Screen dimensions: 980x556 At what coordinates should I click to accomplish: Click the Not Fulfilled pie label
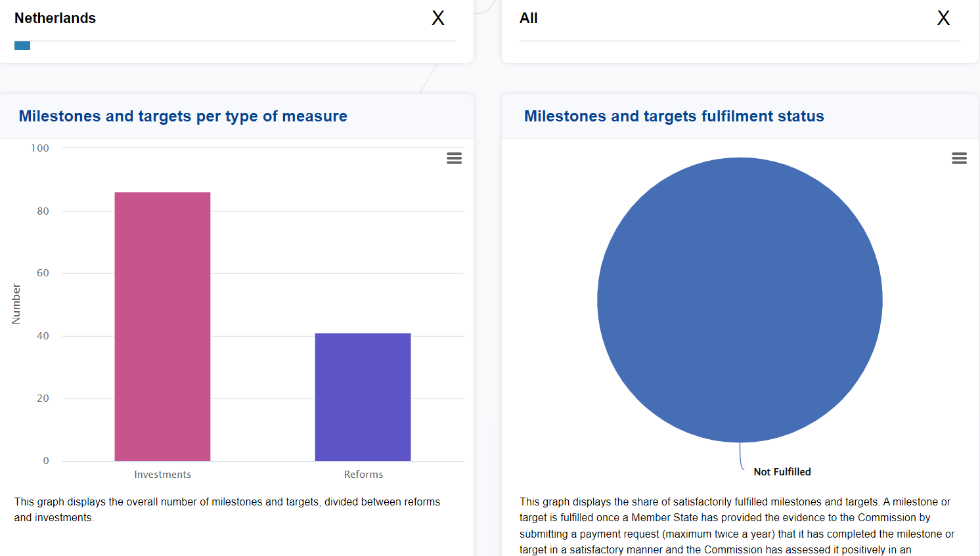[x=782, y=472]
